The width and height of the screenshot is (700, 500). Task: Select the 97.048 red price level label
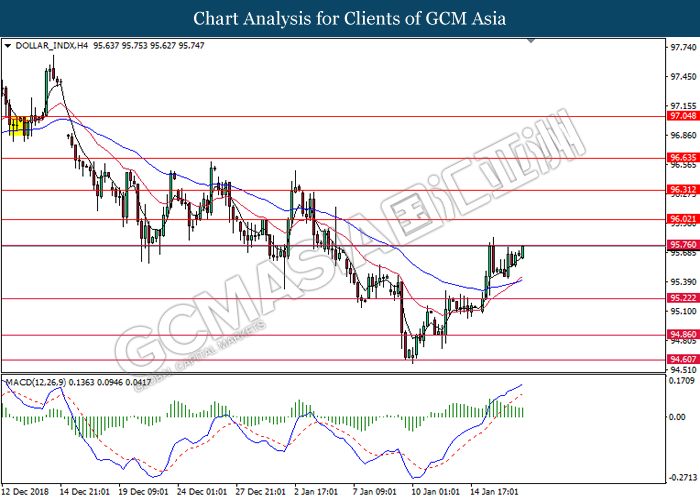coord(683,116)
